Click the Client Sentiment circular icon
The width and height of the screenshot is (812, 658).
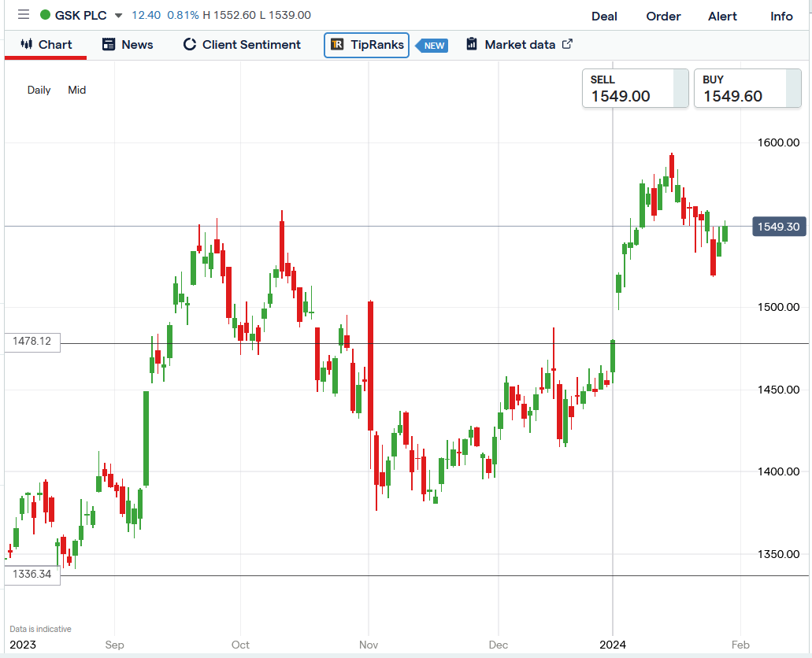tap(190, 45)
